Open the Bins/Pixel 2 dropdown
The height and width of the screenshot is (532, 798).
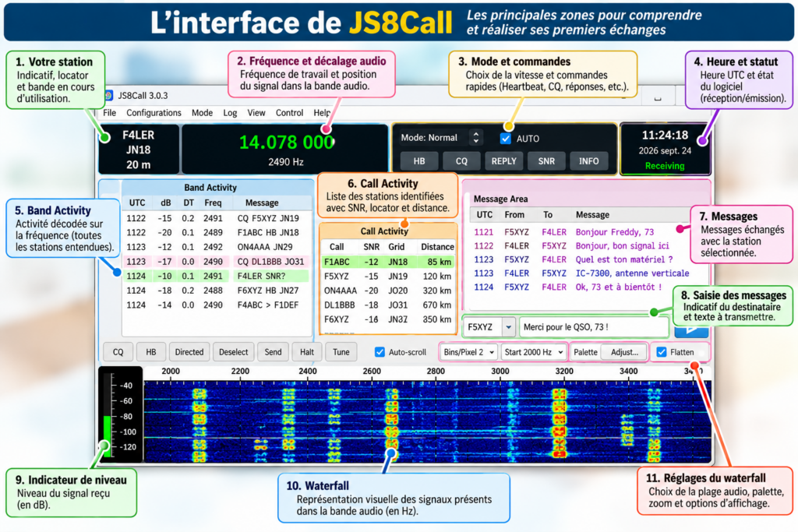[468, 352]
